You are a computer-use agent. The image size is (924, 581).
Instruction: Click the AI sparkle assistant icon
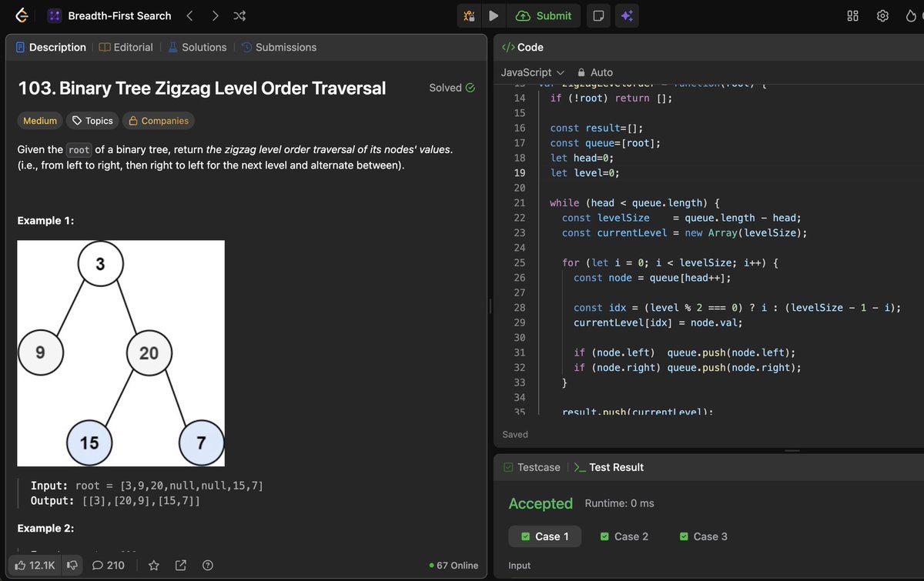click(x=627, y=15)
